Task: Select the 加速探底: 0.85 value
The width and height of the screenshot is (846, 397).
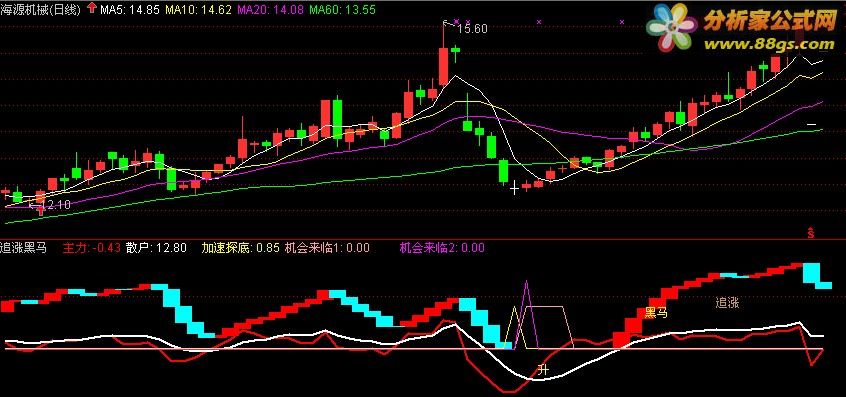Action: point(241,248)
